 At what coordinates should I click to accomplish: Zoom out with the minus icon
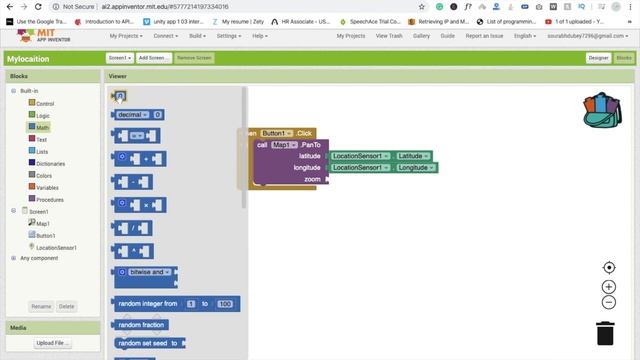609,302
